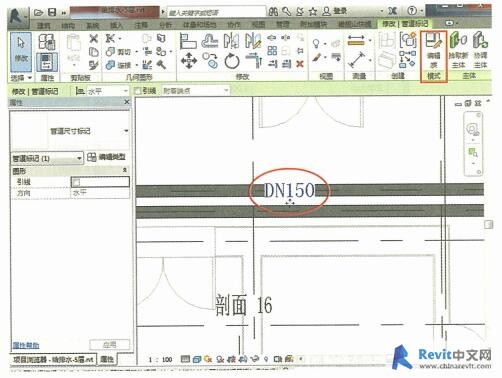Select the Mirror - Draw Axis tool
502x378 pixels.
(253, 41)
